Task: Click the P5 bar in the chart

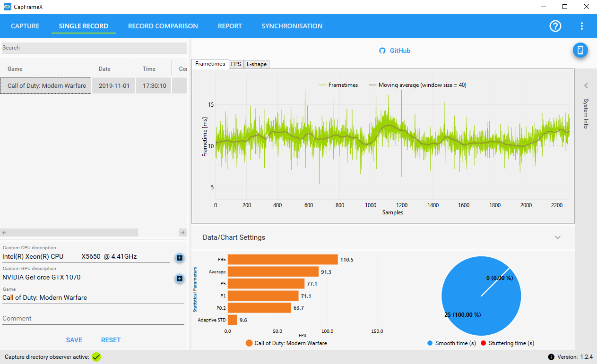Action: point(266,284)
